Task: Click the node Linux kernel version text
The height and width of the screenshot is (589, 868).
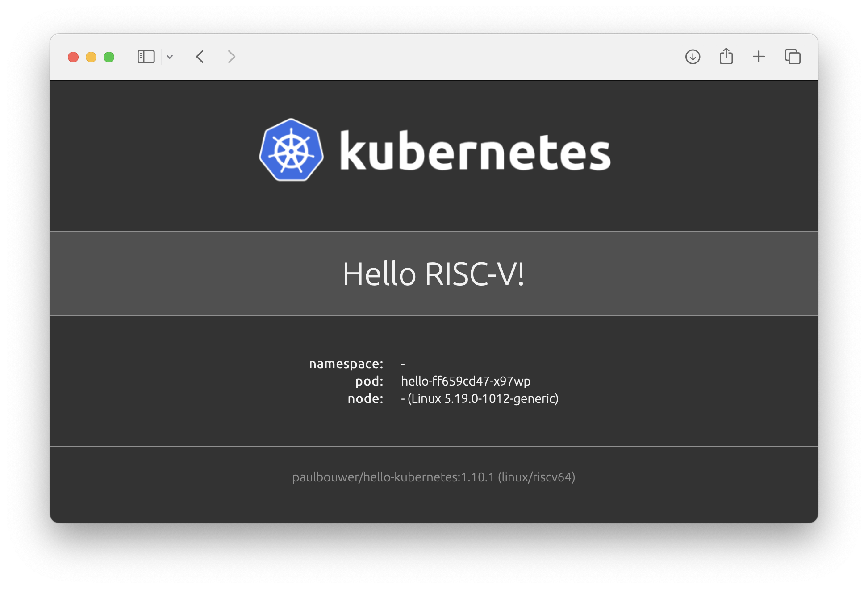Action: (x=483, y=398)
